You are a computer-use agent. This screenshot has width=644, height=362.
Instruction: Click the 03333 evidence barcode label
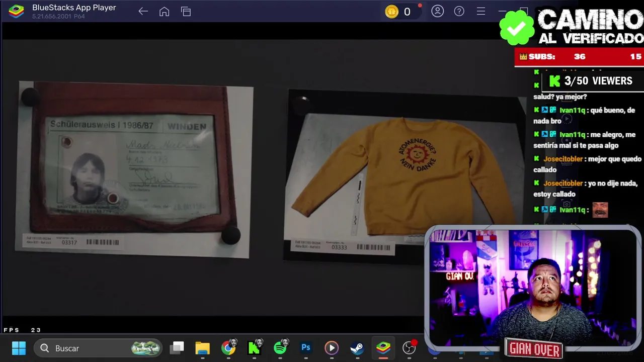point(342,246)
